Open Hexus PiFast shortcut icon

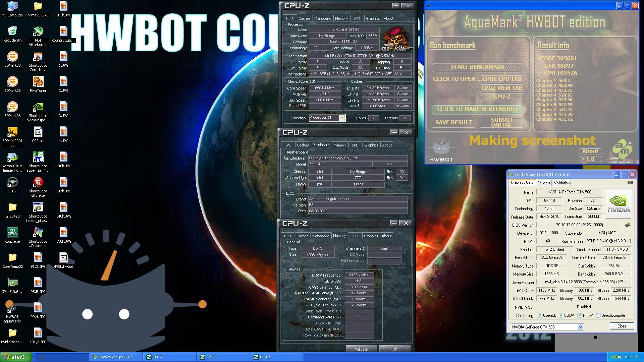(38, 212)
